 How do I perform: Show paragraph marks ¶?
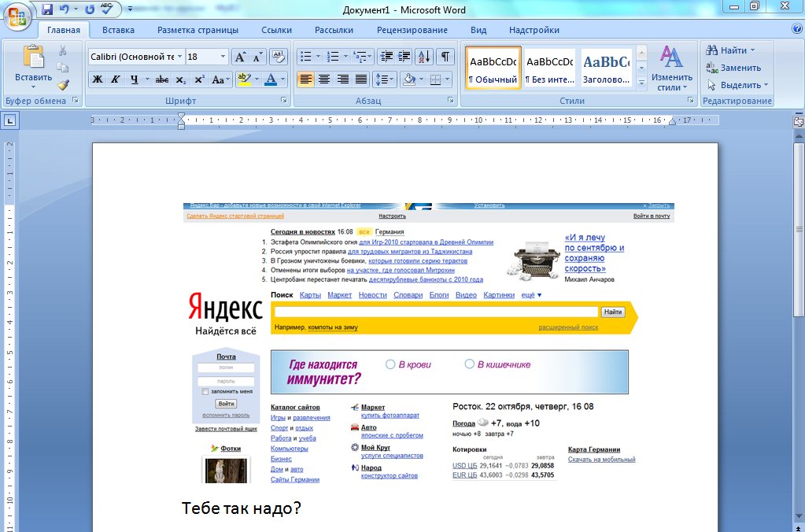click(x=445, y=57)
